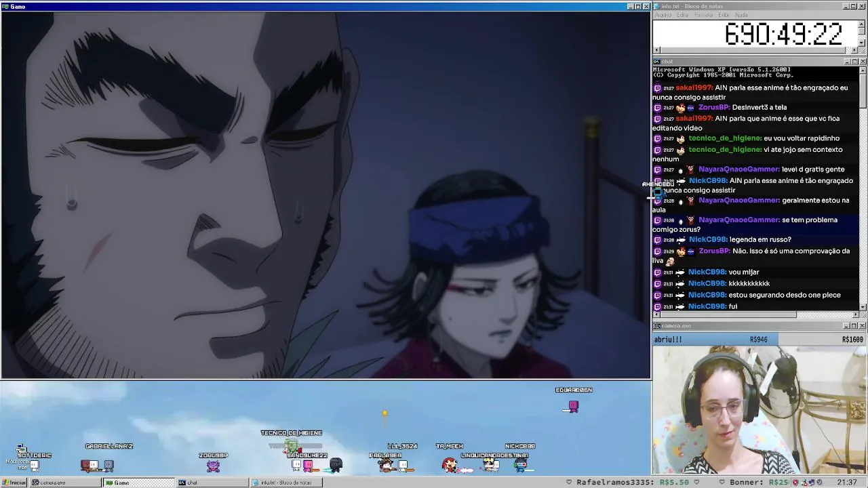Click the NICKCB98 character sprite

(521, 464)
